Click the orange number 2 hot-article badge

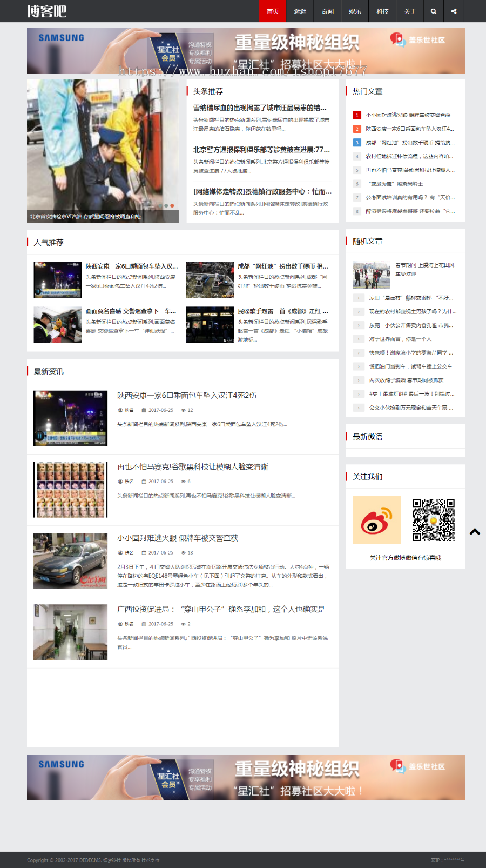(x=357, y=129)
